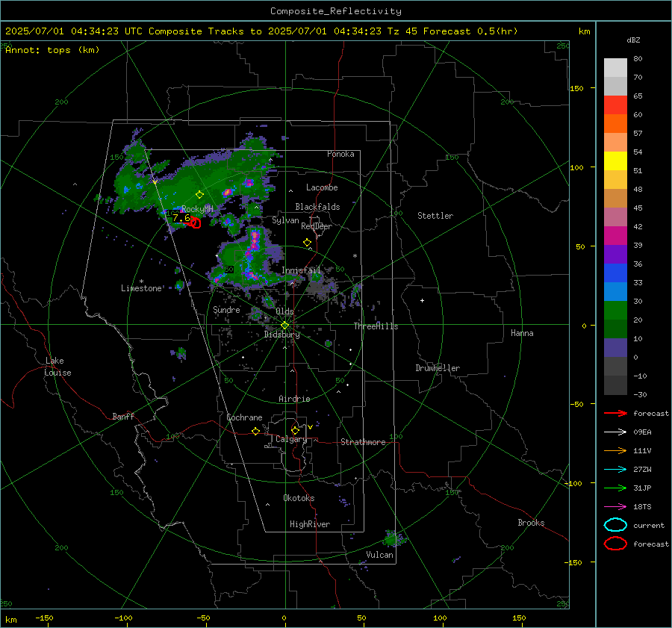Click the light gray swatch below 80 dBZ

[x=615, y=67]
